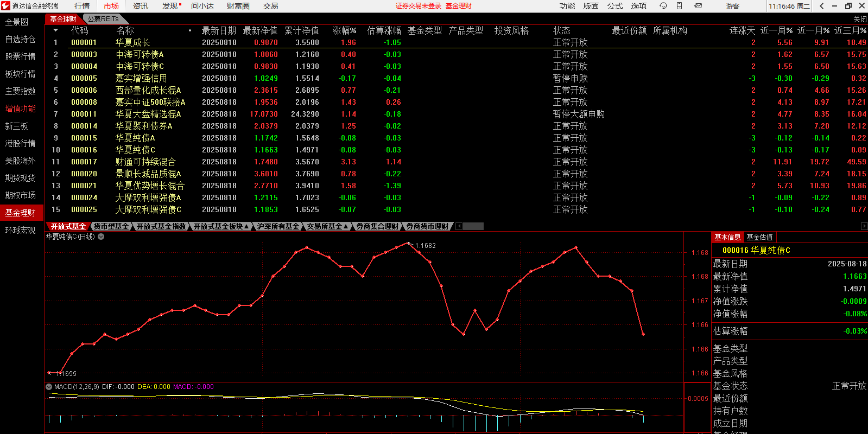The image size is (868, 434).
Task: Click the 证券交易未登录 login link
Action: [x=418, y=6]
